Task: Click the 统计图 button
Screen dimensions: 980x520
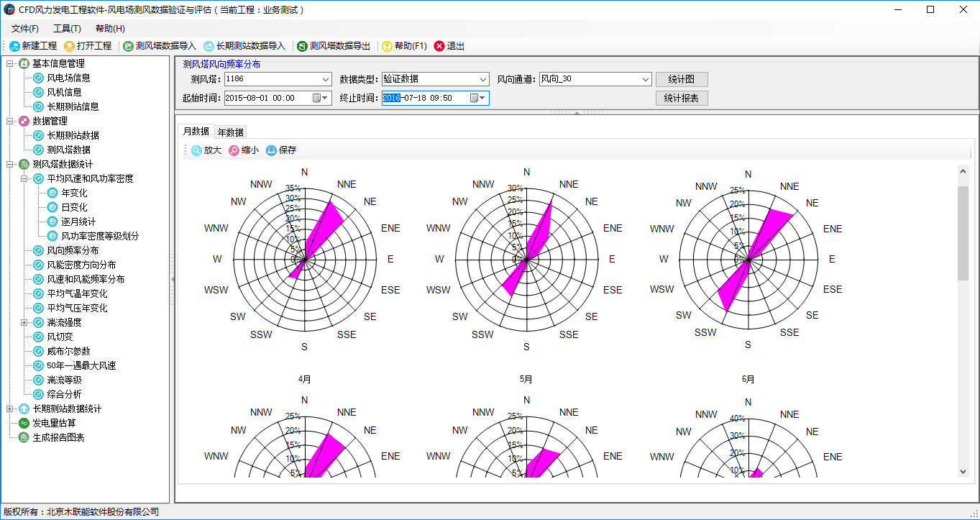Action: tap(682, 79)
